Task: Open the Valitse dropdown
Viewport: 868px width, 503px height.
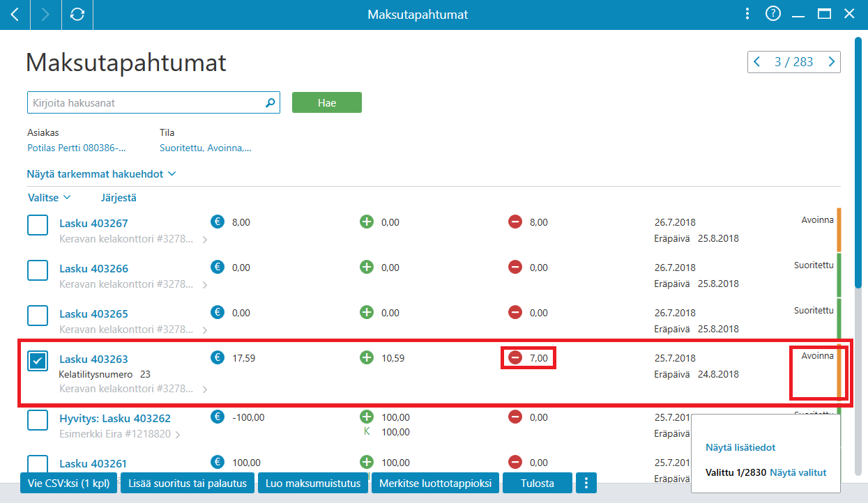Action: (x=49, y=198)
